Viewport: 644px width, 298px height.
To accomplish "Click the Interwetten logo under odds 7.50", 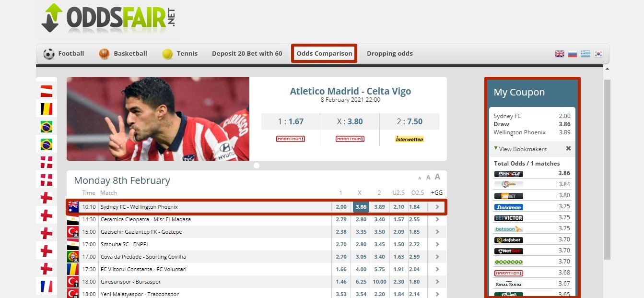I will [409, 139].
